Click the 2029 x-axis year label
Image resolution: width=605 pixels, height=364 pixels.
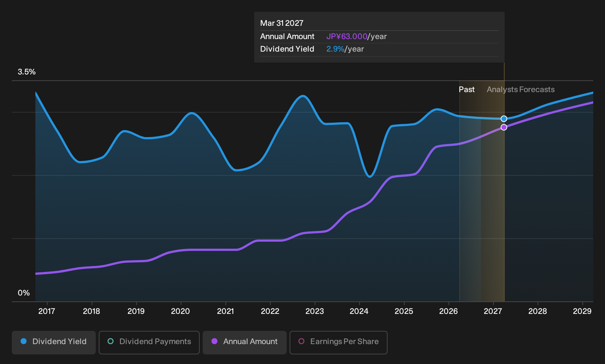(x=582, y=311)
